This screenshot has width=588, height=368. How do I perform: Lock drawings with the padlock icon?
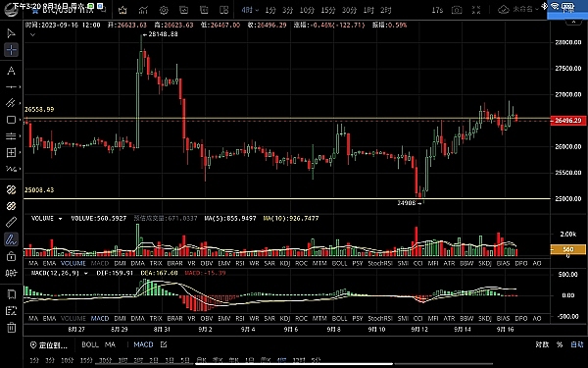point(11,256)
